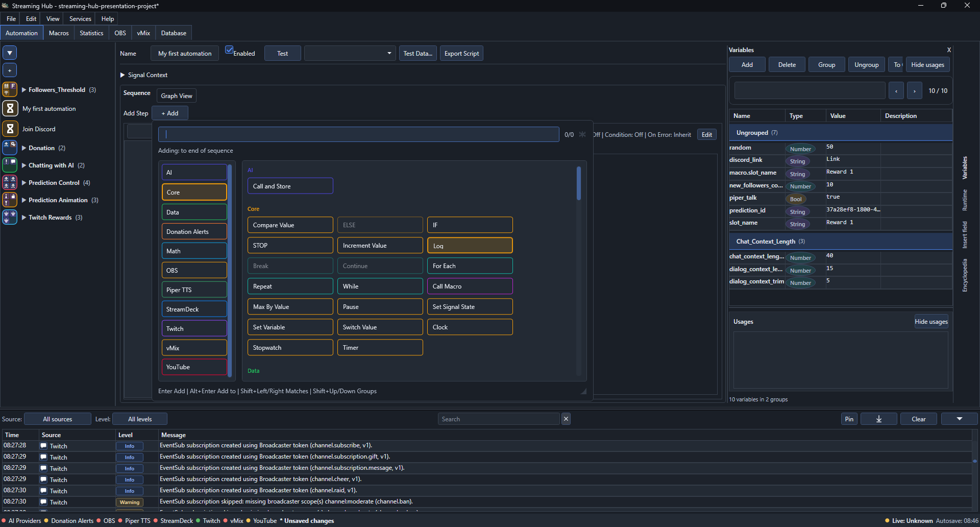Click the Export Script button

pos(461,53)
